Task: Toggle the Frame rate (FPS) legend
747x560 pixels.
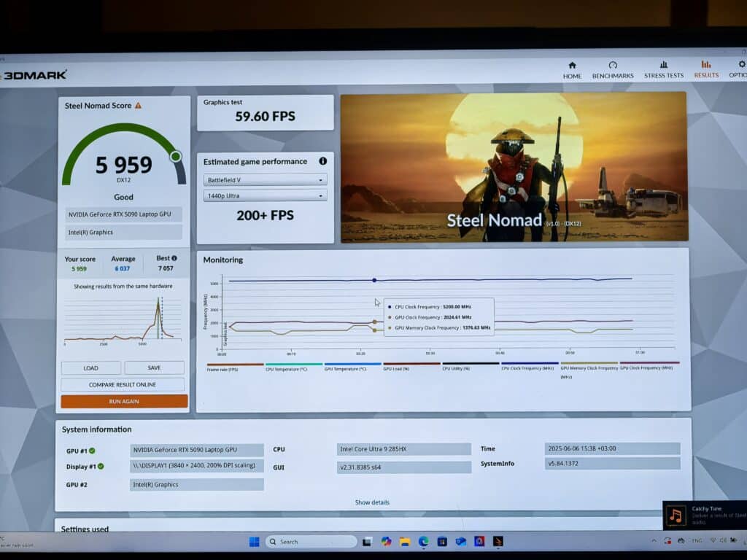Action: [235, 367]
